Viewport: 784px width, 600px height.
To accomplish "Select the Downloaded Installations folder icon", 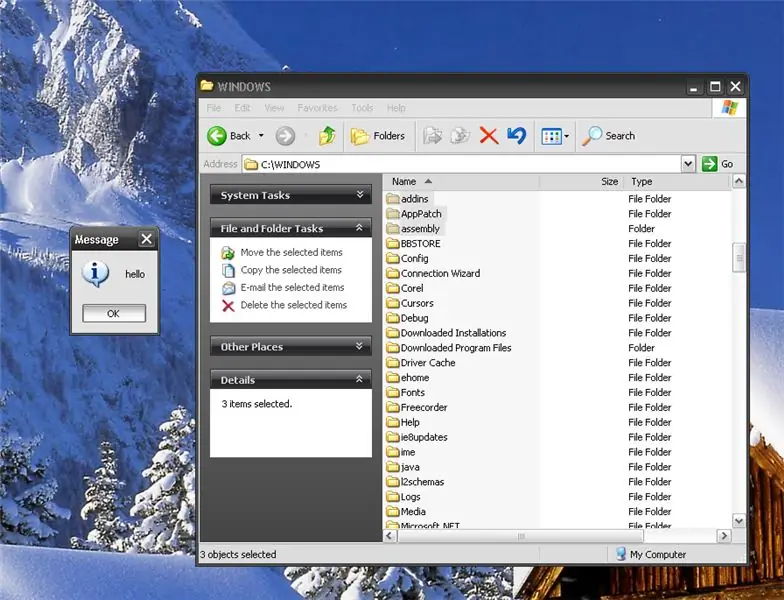I will [393, 333].
